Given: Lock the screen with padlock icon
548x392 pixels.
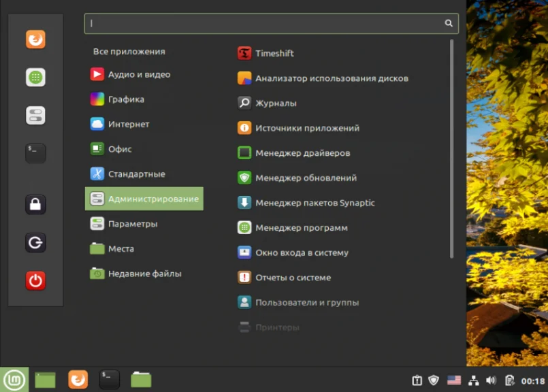Looking at the screenshot, I should tap(35, 204).
